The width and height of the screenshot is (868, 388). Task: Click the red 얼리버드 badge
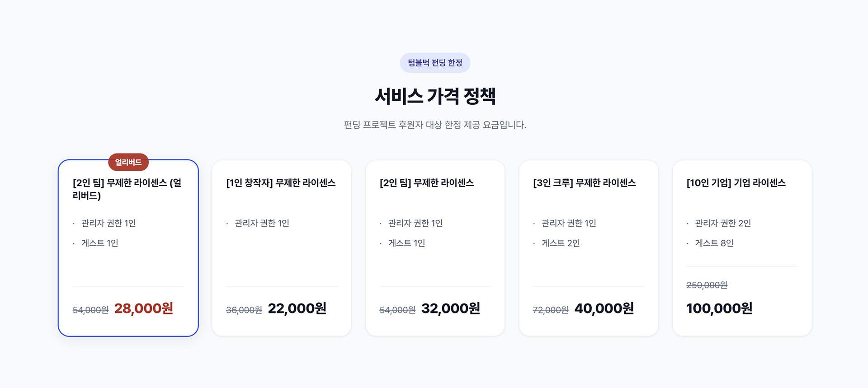pos(128,162)
